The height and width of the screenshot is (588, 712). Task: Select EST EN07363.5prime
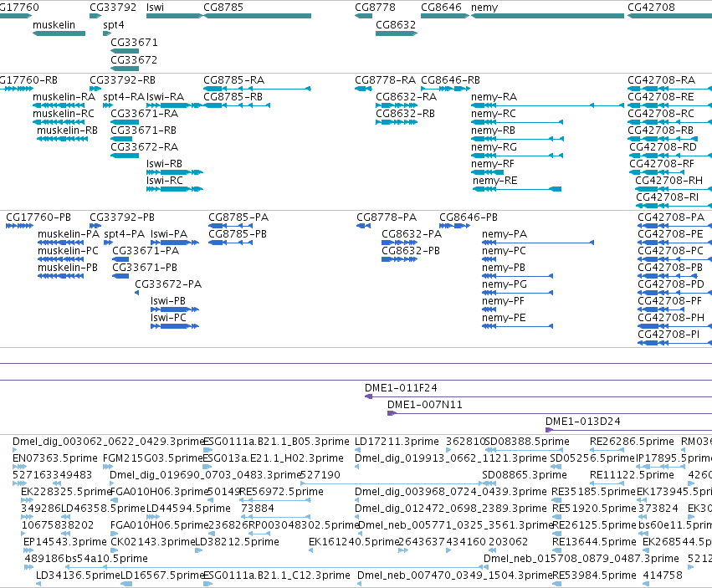coord(55,458)
